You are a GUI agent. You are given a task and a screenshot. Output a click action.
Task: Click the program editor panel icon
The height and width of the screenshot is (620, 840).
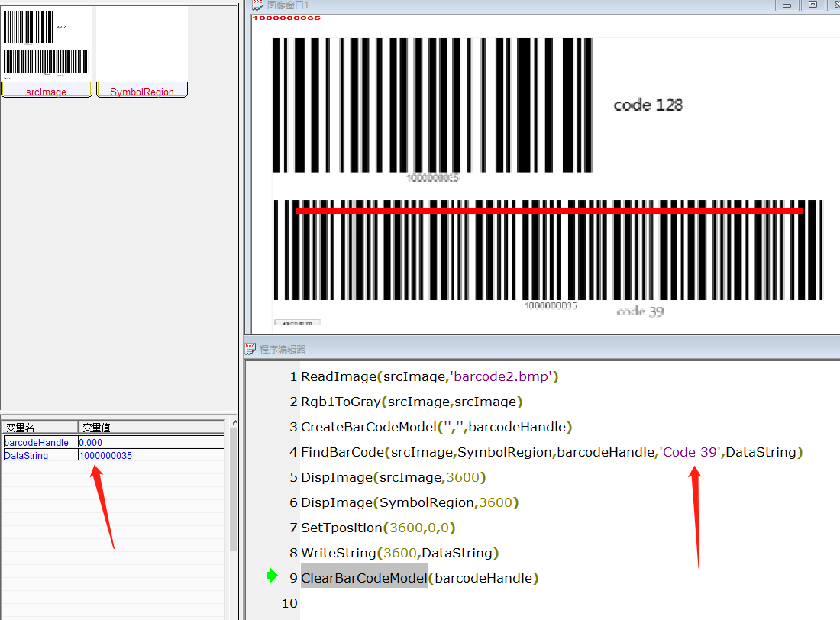(x=250, y=349)
